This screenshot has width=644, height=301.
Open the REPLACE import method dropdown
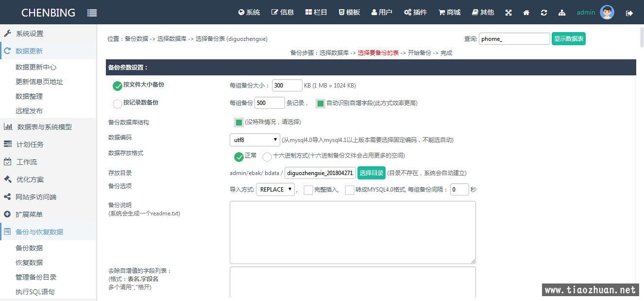point(275,190)
